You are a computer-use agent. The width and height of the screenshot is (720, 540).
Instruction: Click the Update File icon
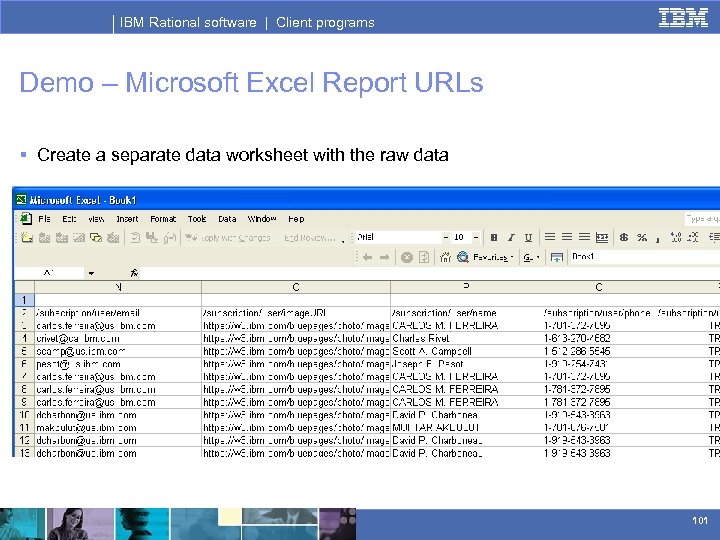152,237
